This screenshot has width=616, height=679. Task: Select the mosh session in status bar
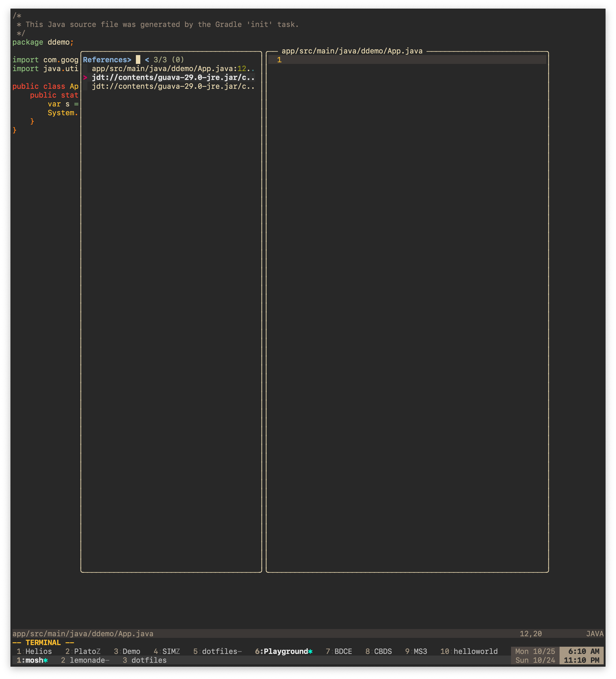click(32, 660)
